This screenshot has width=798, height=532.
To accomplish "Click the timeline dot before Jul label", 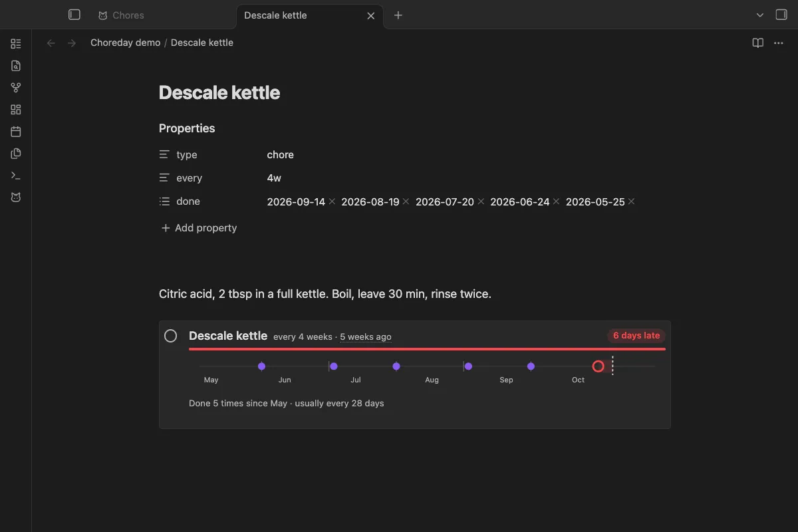I will coord(334,366).
